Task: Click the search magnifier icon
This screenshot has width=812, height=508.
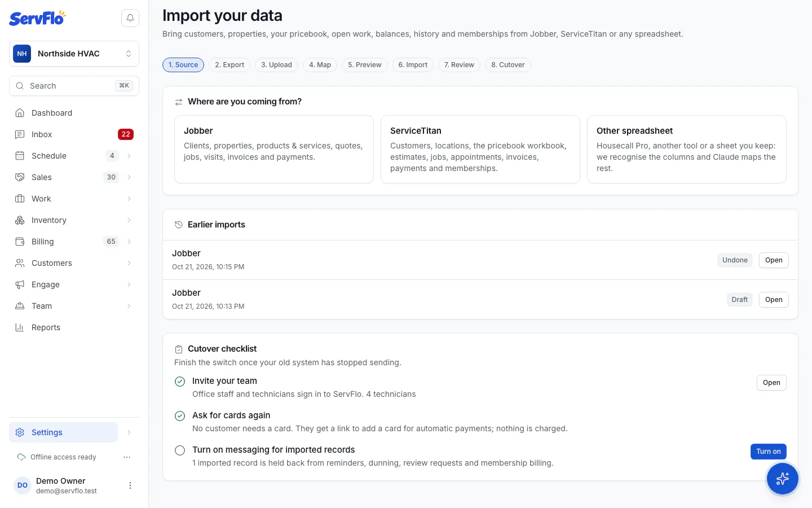Action: point(20,86)
